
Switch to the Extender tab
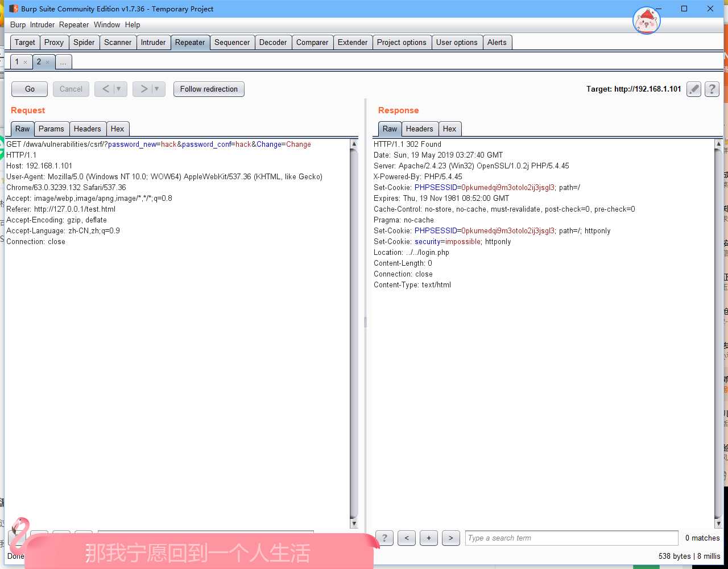(353, 42)
